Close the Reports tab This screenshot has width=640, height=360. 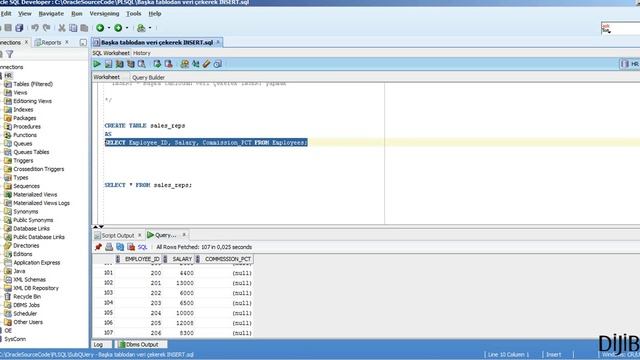[67, 42]
